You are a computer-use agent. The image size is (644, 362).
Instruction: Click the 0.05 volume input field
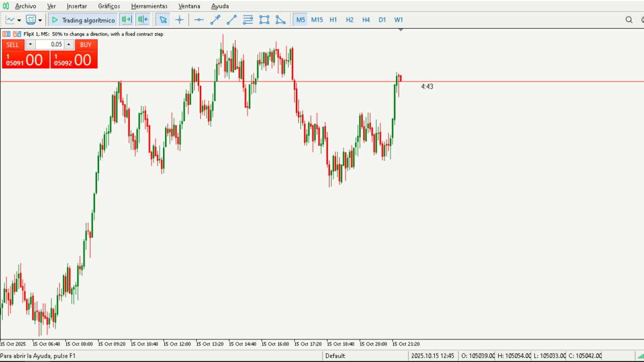point(52,44)
